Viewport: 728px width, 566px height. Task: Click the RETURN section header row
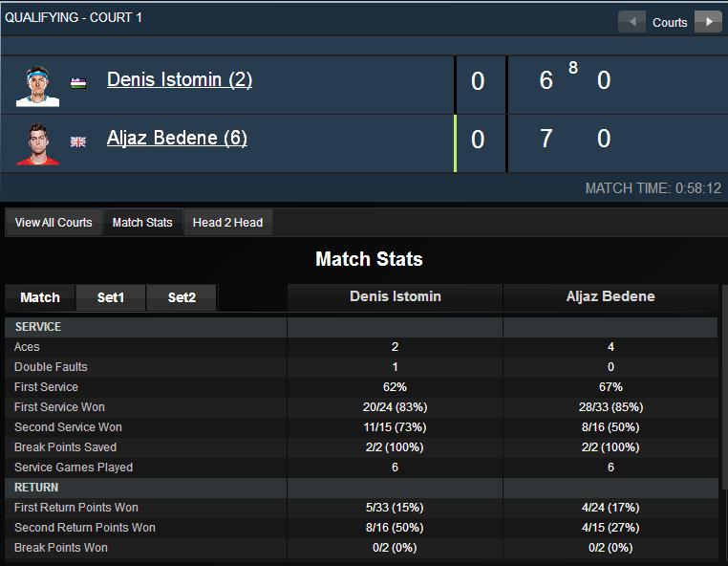(x=361, y=488)
